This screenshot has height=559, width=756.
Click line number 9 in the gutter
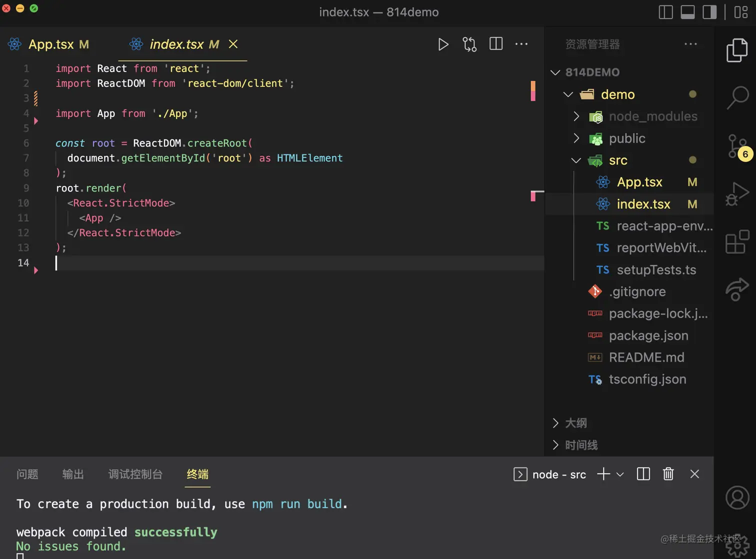pos(26,188)
